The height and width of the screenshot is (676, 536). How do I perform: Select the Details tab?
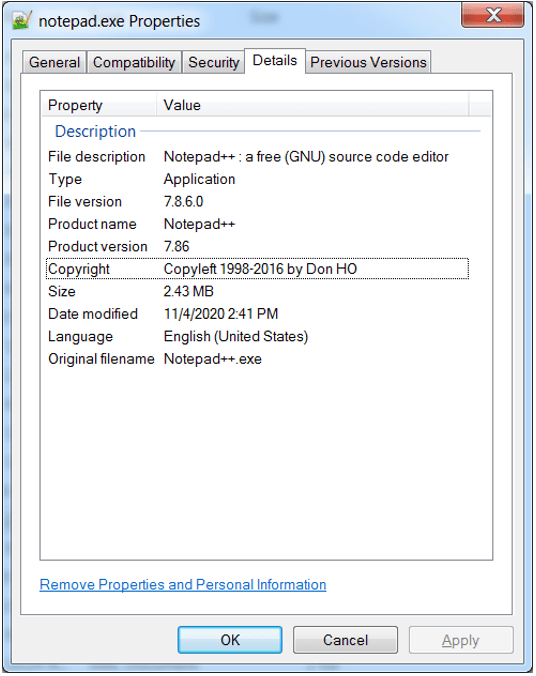pos(275,61)
